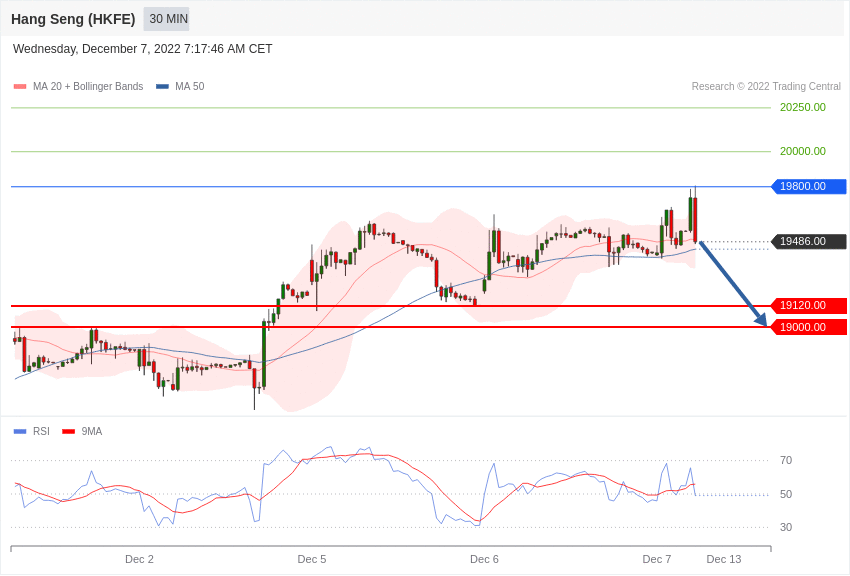
Task: Click the MA 50 legend label
Action: coord(190,86)
